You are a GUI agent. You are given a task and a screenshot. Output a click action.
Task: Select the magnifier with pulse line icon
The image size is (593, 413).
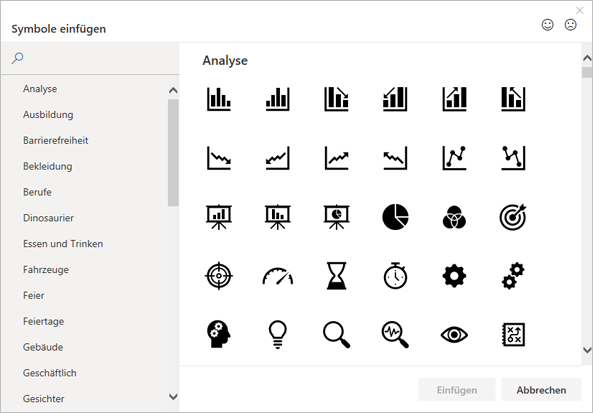point(395,334)
